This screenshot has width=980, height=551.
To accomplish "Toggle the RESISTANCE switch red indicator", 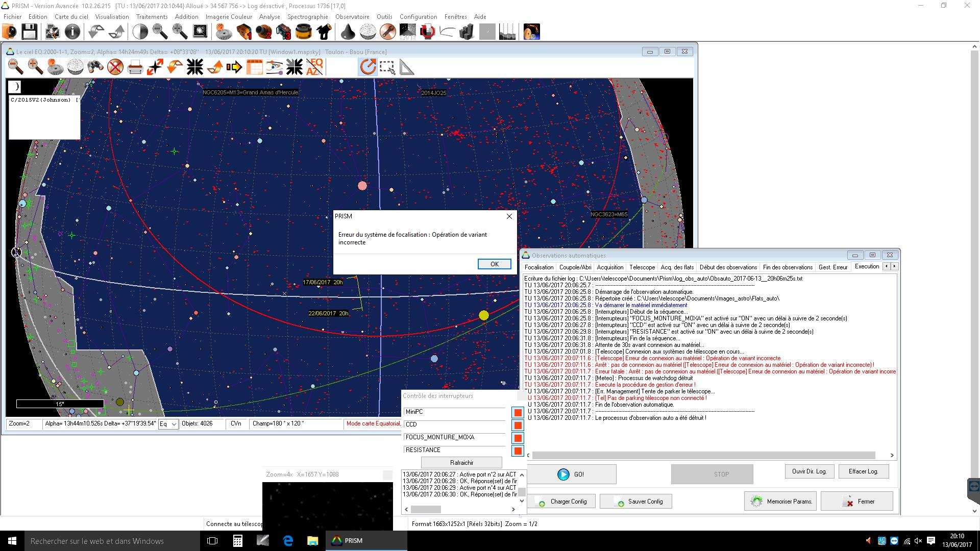I will point(518,450).
